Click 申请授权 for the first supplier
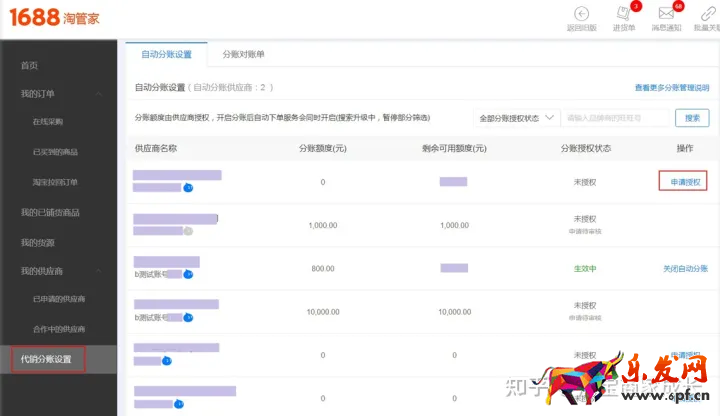This screenshot has height=416, width=720. click(x=685, y=182)
